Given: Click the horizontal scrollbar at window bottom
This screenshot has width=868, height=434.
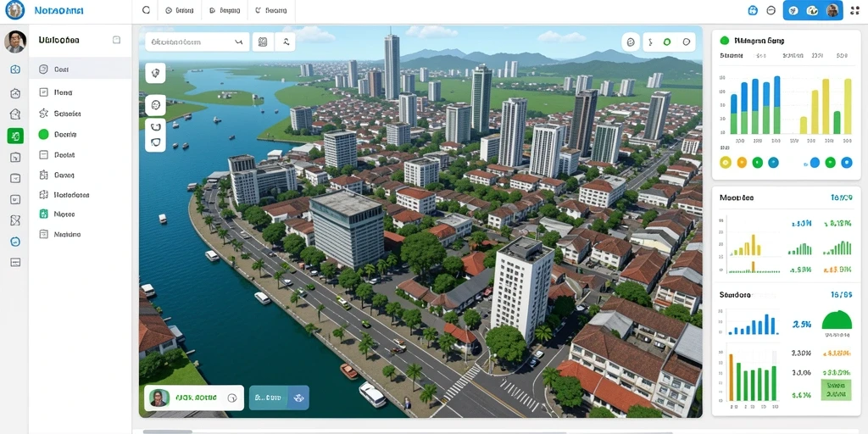Looking at the screenshot, I should click(x=167, y=431).
